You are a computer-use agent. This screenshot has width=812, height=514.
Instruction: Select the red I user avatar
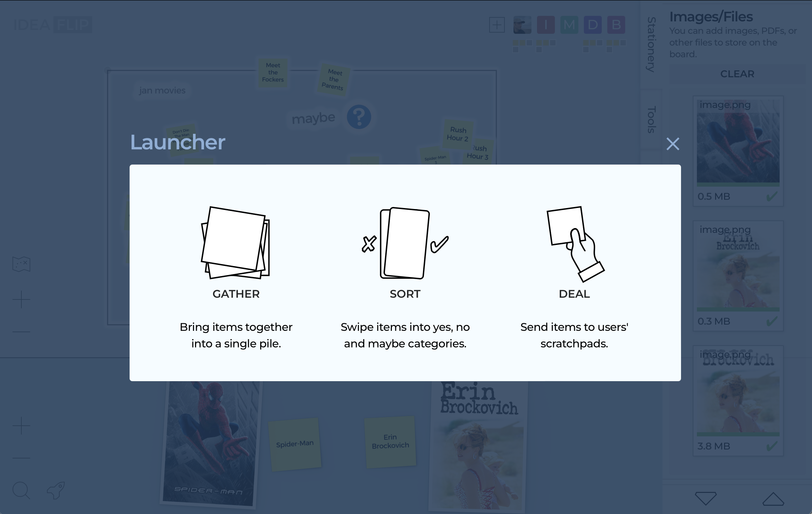[546, 25]
